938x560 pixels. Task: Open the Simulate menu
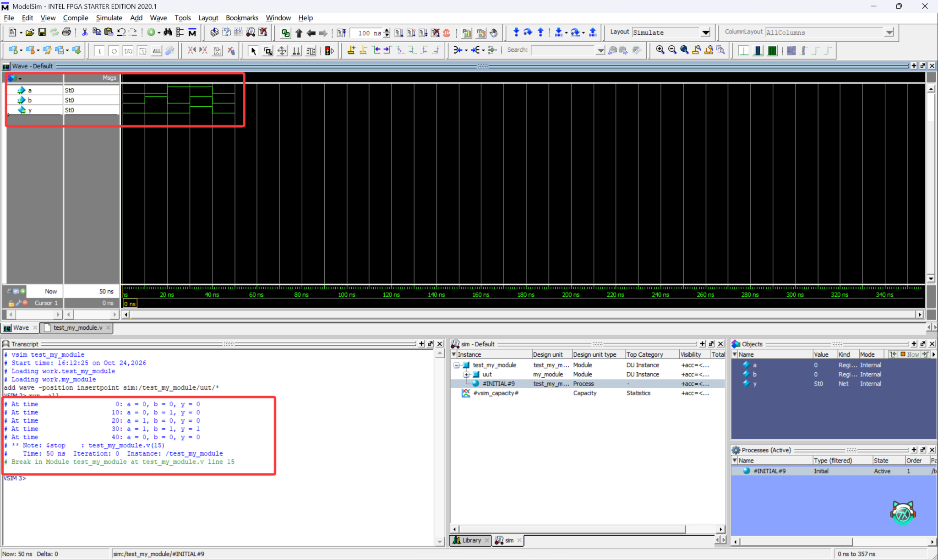(109, 18)
